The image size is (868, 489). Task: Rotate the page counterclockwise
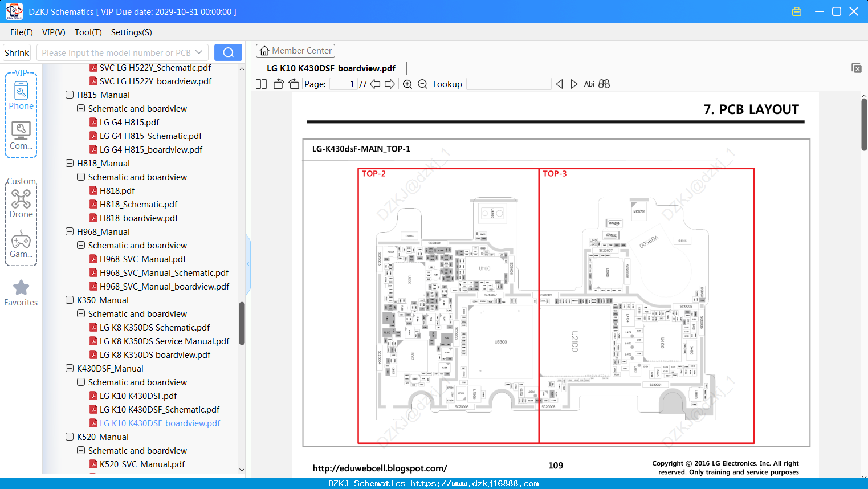point(278,84)
